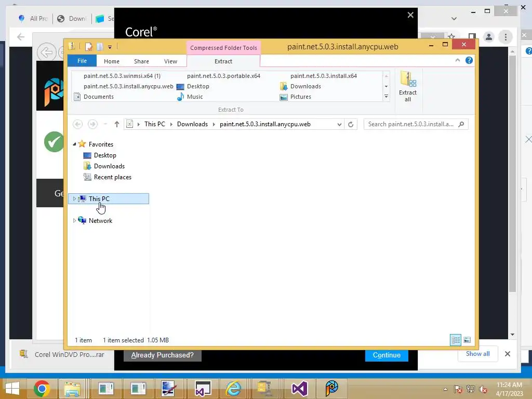The image size is (532, 399).
Task: Bookmark page with Chrome star icon
Action: click(451, 37)
